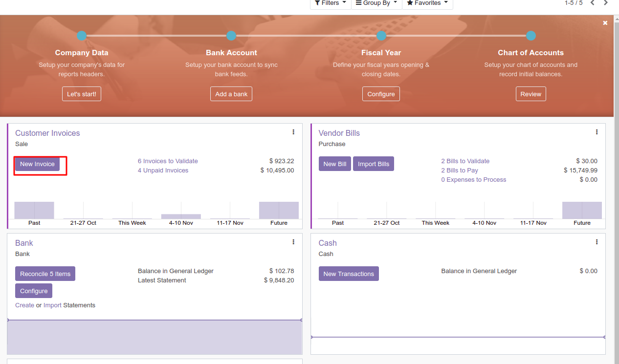Image resolution: width=619 pixels, height=364 pixels.
Task: Open 6 Invoices to Validate link
Action: pos(168,161)
